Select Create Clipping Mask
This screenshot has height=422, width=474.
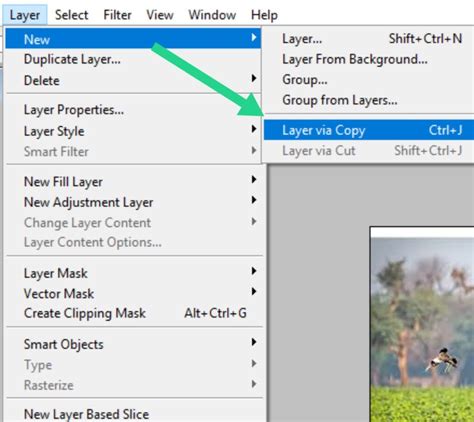(133, 313)
